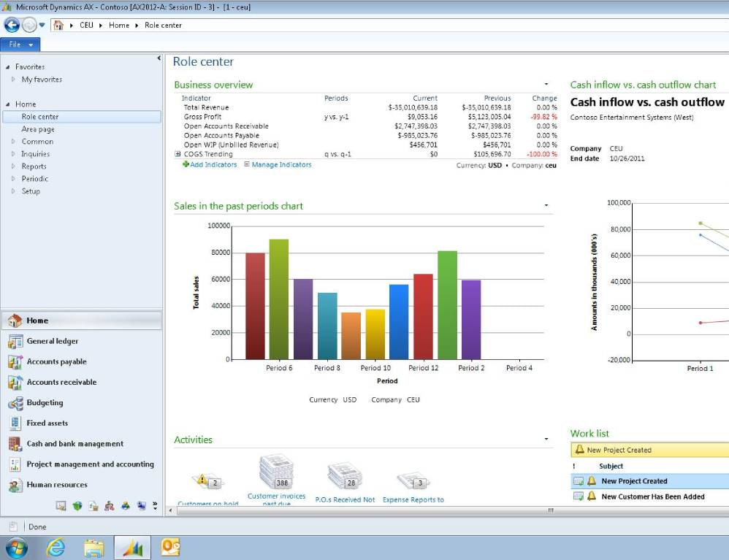Viewport: 729px width, 560px height.
Task: Click the green globe small module icon
Action: pyautogui.click(x=77, y=506)
